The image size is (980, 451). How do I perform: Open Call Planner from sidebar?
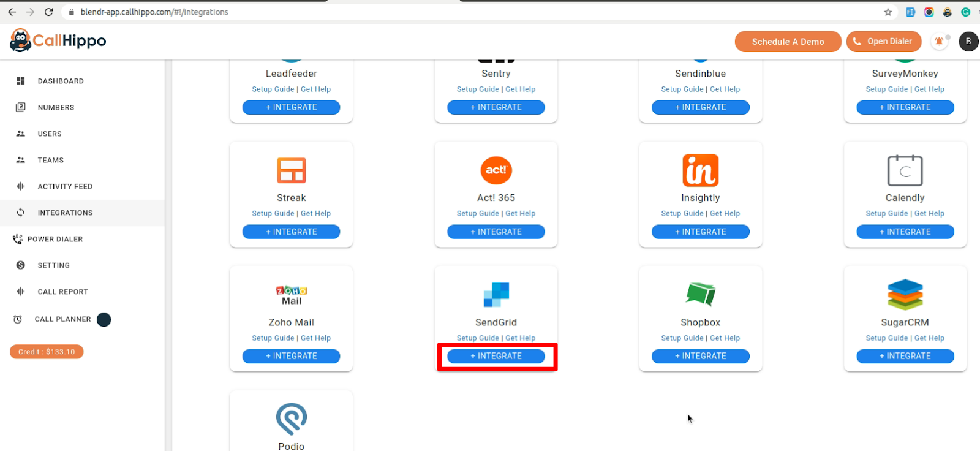pos(63,319)
